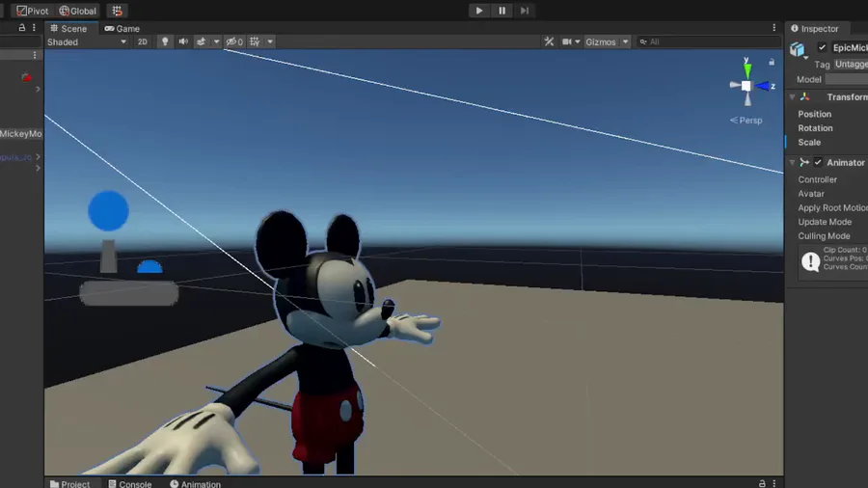Click the Transform component icon

click(805, 96)
